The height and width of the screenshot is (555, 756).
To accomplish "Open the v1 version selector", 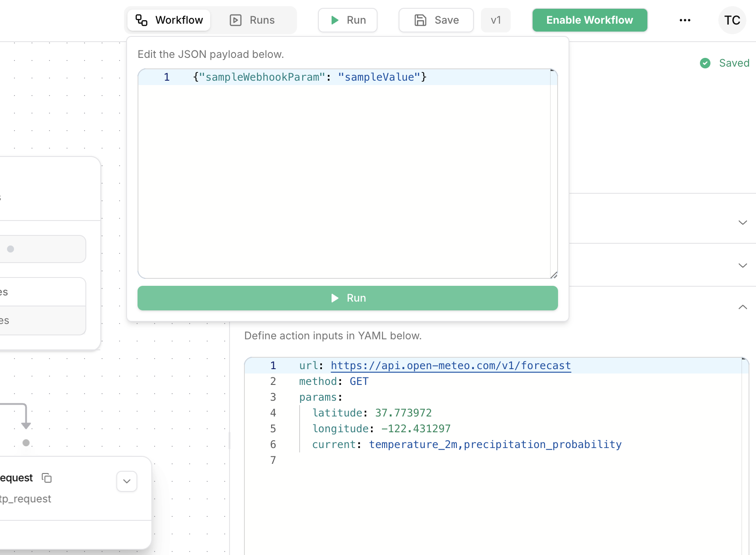I will click(496, 20).
